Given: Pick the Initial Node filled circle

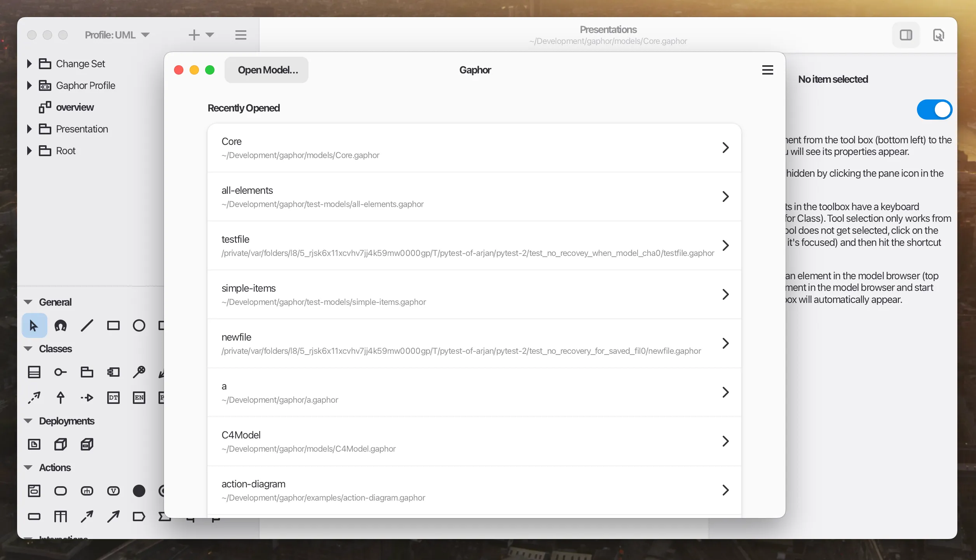Looking at the screenshot, I should [139, 491].
